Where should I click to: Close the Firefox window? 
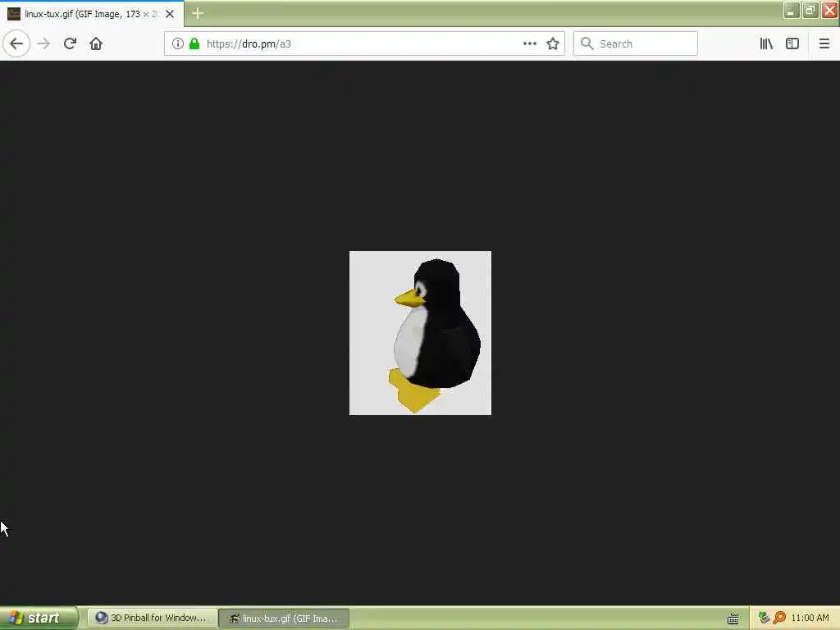[829, 10]
